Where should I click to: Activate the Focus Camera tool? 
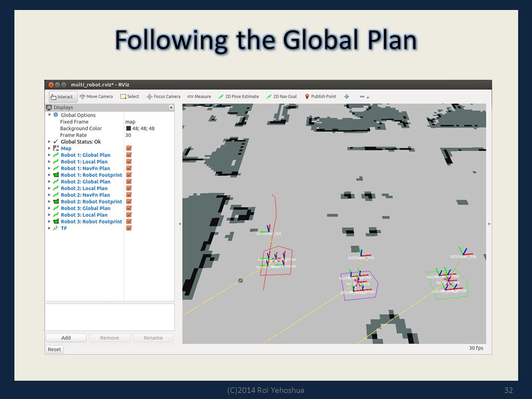163,96
